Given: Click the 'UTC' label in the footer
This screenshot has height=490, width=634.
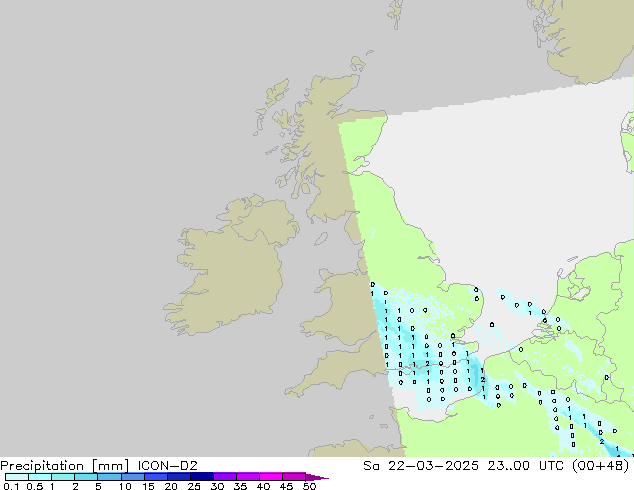Looking at the screenshot, I should 552,466.
